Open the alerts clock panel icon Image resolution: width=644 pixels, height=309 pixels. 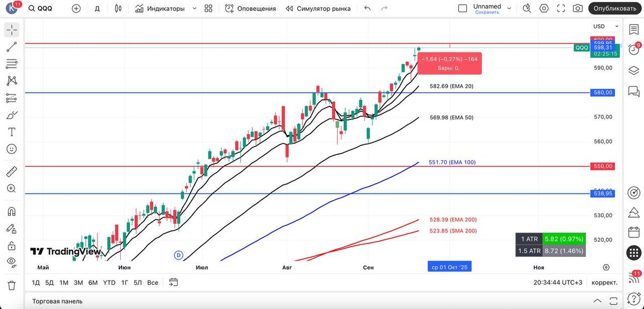[633, 48]
